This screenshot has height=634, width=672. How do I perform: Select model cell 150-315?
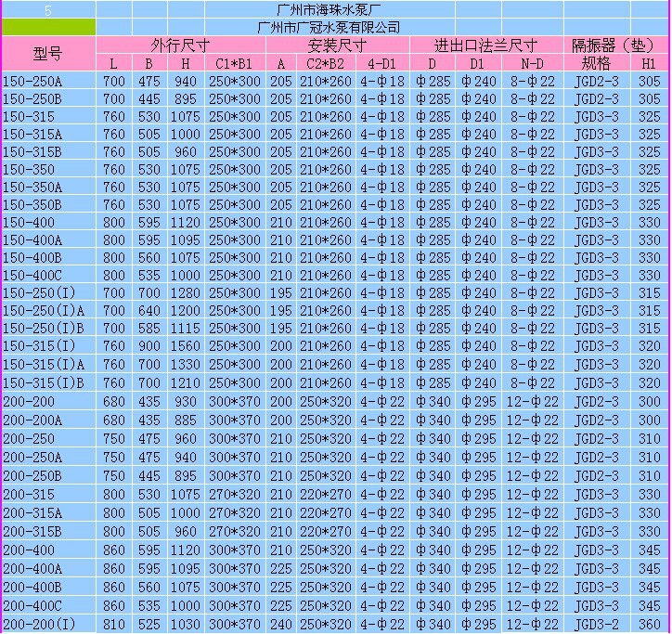[x=48, y=116]
